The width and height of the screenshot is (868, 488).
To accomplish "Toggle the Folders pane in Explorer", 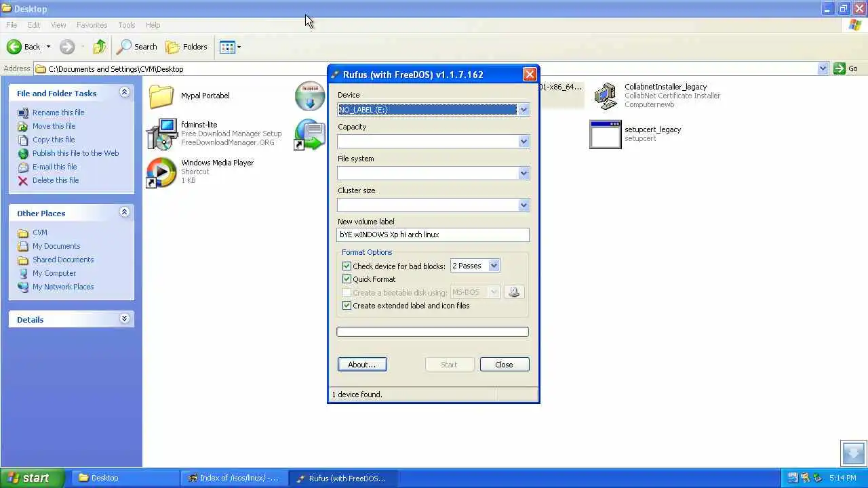I will click(186, 47).
